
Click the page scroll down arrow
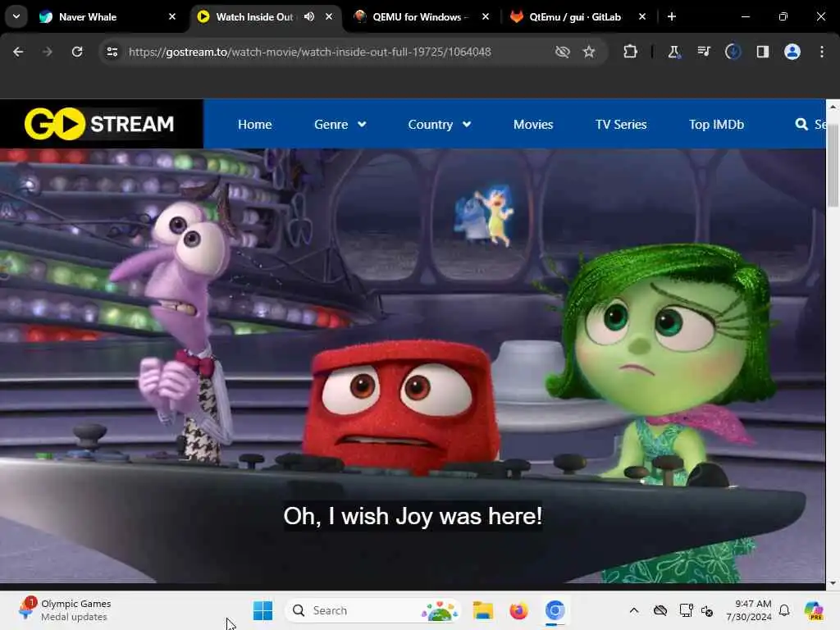pos(833,583)
